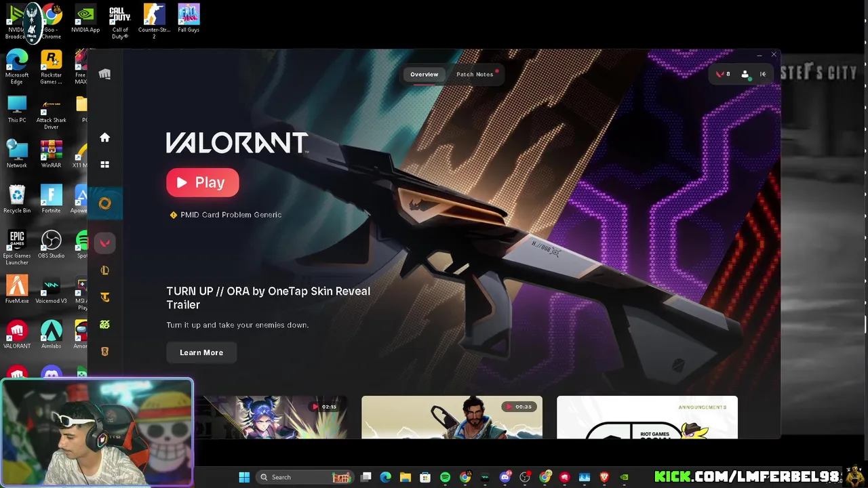
Task: Select the Teamfight Tactics sidebar icon
Action: click(104, 297)
